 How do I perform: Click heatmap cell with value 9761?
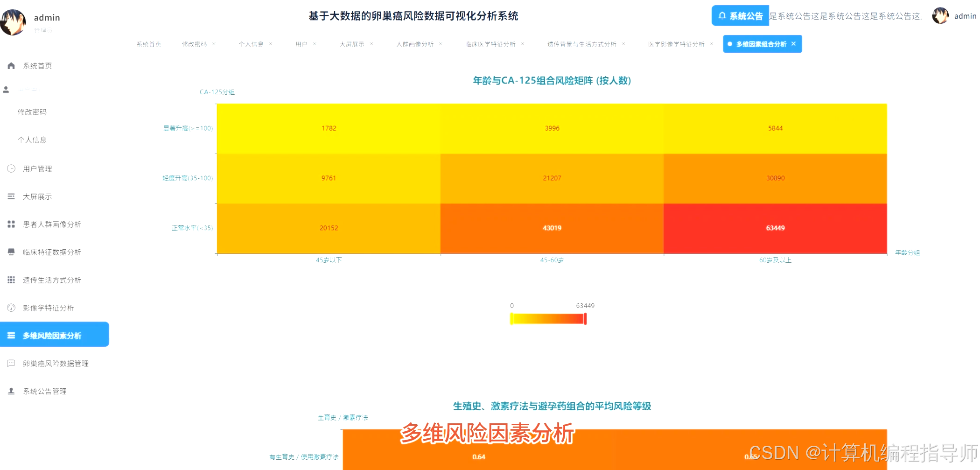click(x=329, y=178)
